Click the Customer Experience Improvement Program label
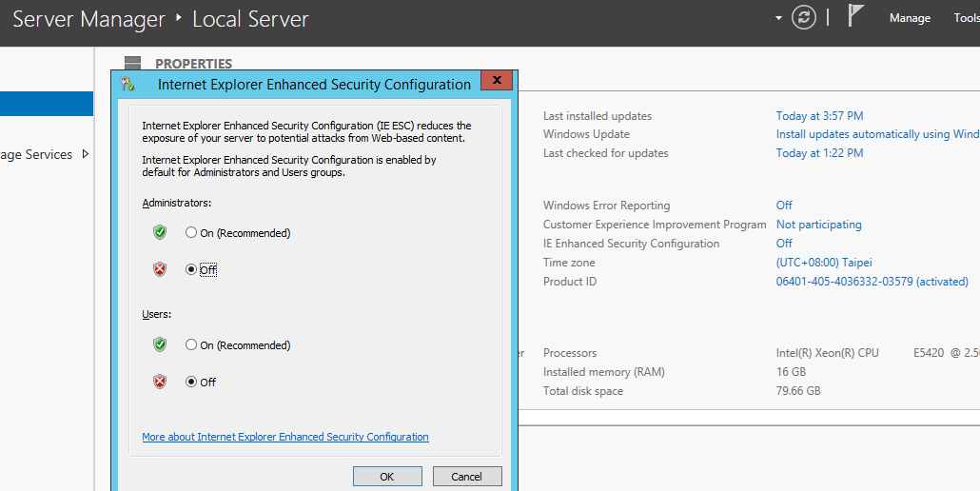This screenshot has height=491, width=980. tap(655, 225)
